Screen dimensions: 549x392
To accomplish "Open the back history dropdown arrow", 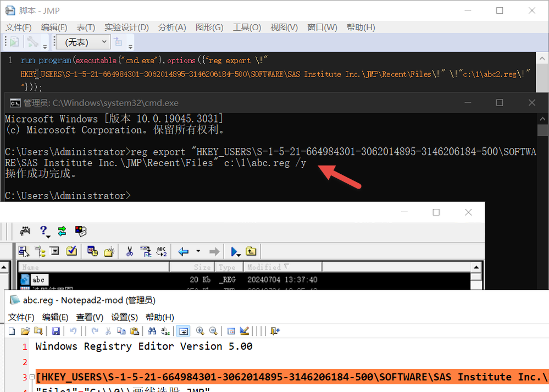I will click(198, 251).
